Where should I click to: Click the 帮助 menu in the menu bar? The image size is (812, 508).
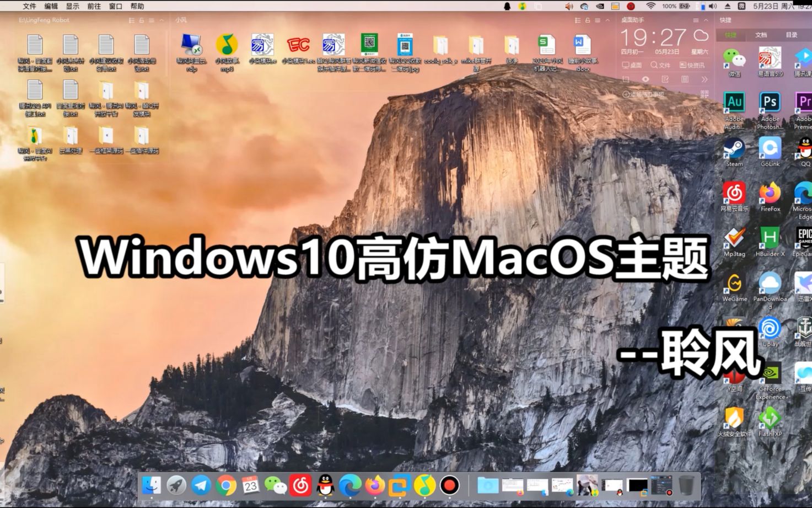tap(137, 6)
